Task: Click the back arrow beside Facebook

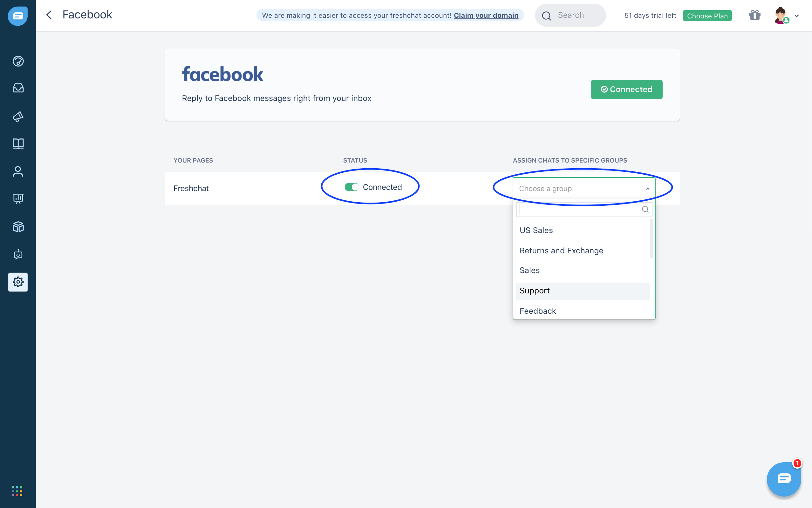Action: 49,15
